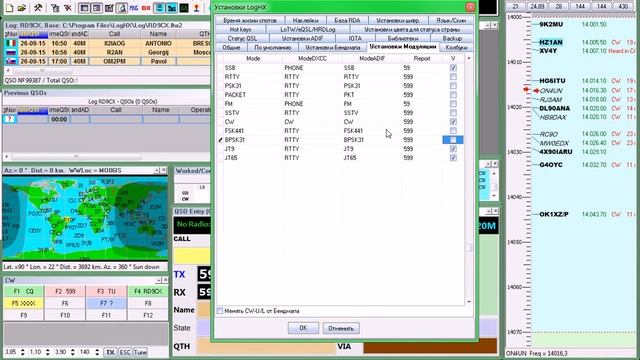Check 'Менять CW-U/L от Бендмапа' option
The image size is (640, 360).
(220, 311)
